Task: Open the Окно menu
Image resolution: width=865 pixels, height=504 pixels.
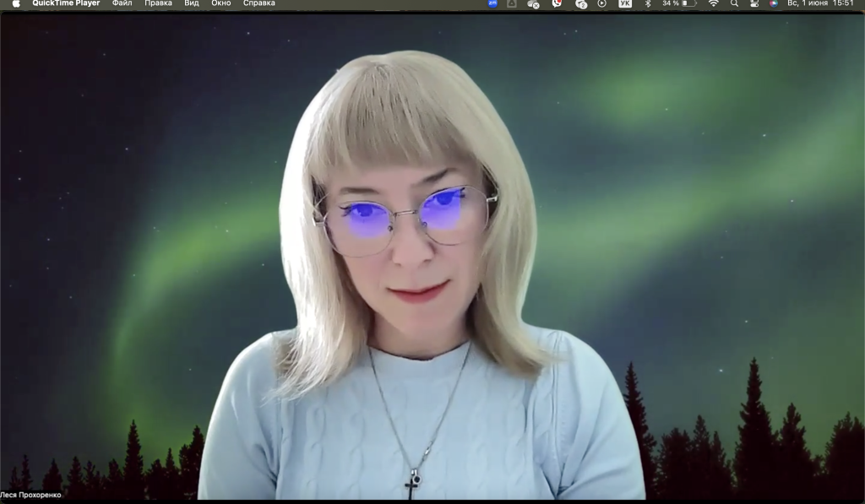Action: coord(220,3)
